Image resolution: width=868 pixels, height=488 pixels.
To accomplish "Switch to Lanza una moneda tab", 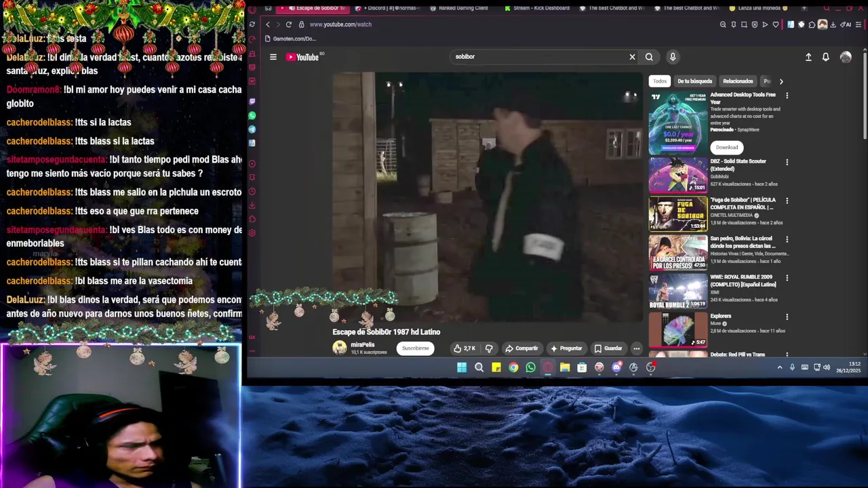I will point(758,8).
